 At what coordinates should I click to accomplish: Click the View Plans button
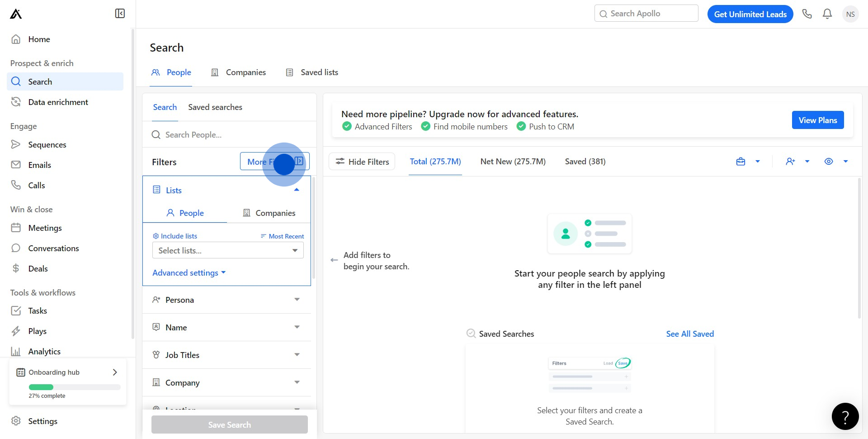coord(817,120)
